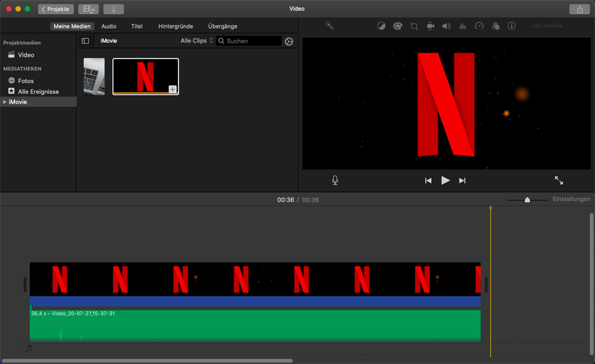The image size is (595, 364).
Task: Click the magic wand auto-enhance icon
Action: click(329, 26)
